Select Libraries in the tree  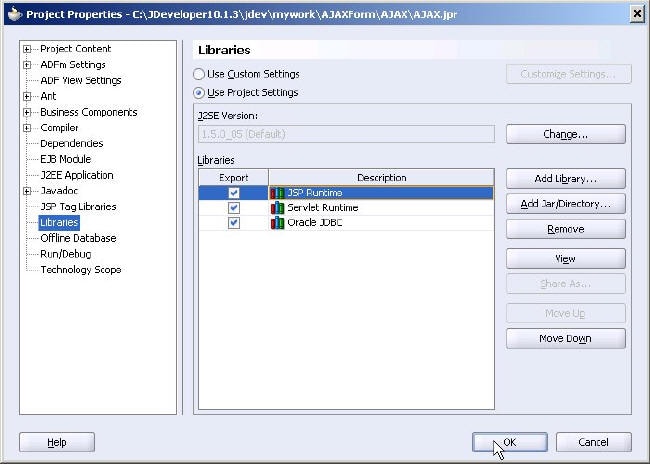click(x=59, y=222)
